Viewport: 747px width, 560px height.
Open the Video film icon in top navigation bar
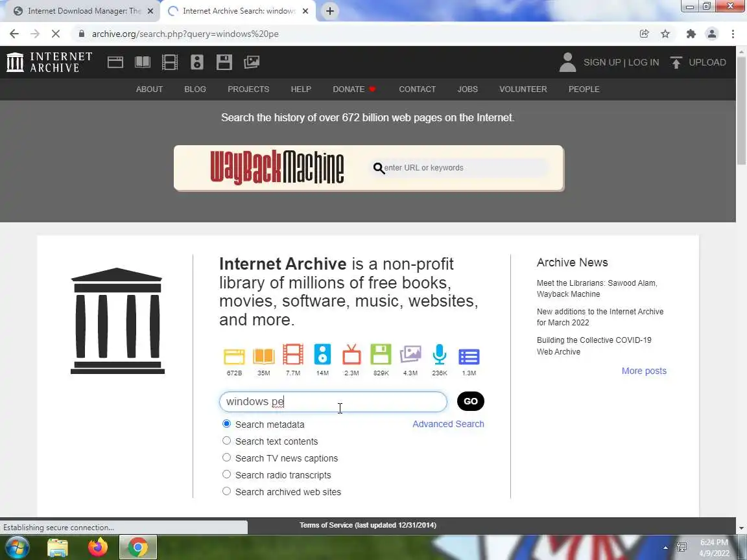170,62
